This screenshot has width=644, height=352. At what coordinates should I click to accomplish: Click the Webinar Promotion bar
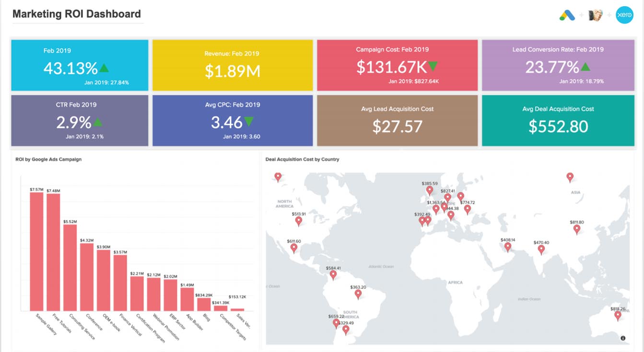[x=154, y=294]
